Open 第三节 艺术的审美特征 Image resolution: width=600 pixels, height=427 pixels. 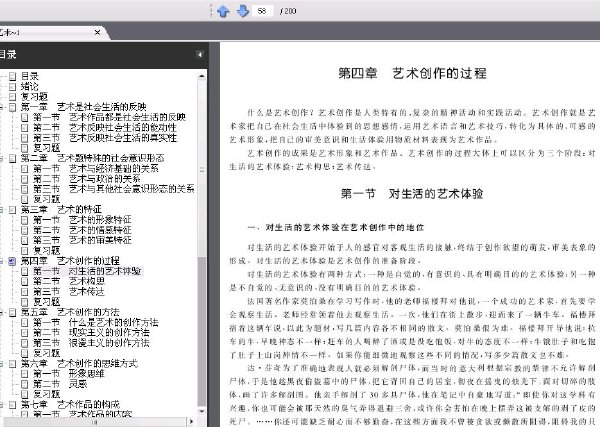[x=82, y=240]
